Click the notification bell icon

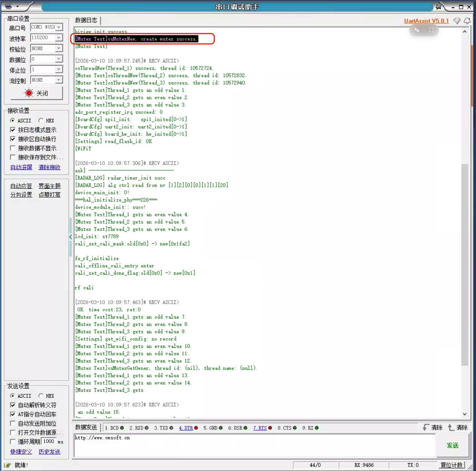(467, 21)
